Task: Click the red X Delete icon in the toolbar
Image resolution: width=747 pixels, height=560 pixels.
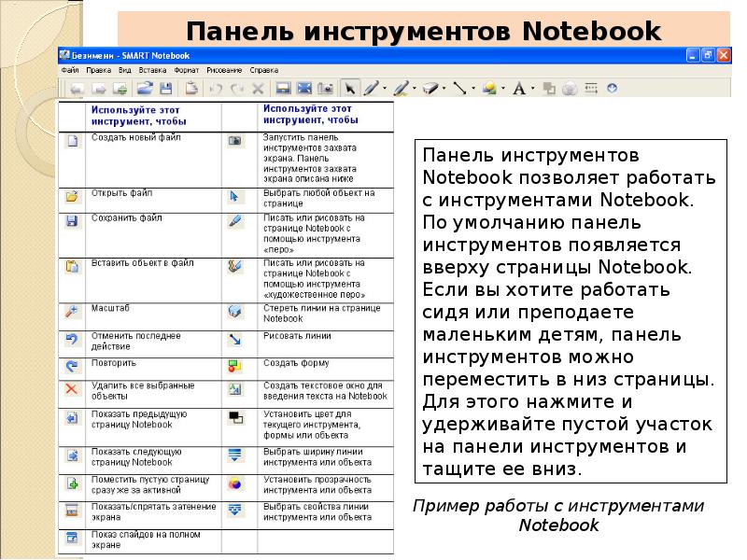Action: pos(259,90)
